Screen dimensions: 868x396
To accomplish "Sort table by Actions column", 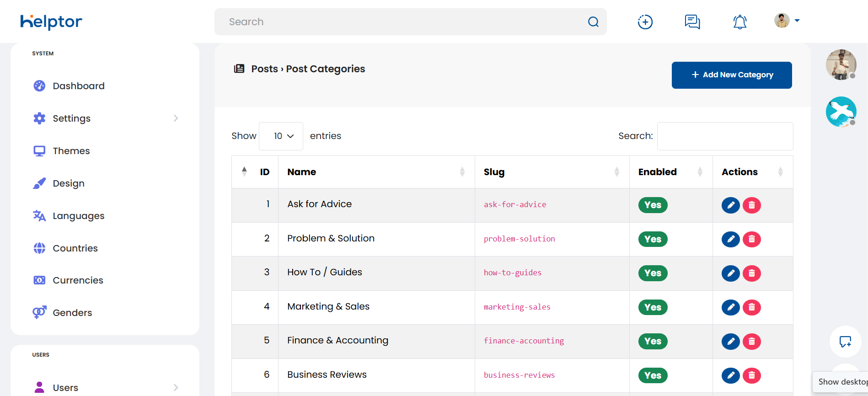I will (753, 172).
